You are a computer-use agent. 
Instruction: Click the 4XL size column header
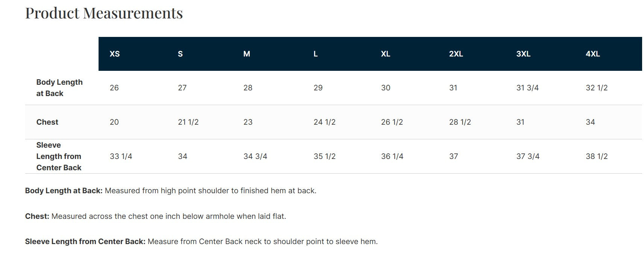click(593, 54)
